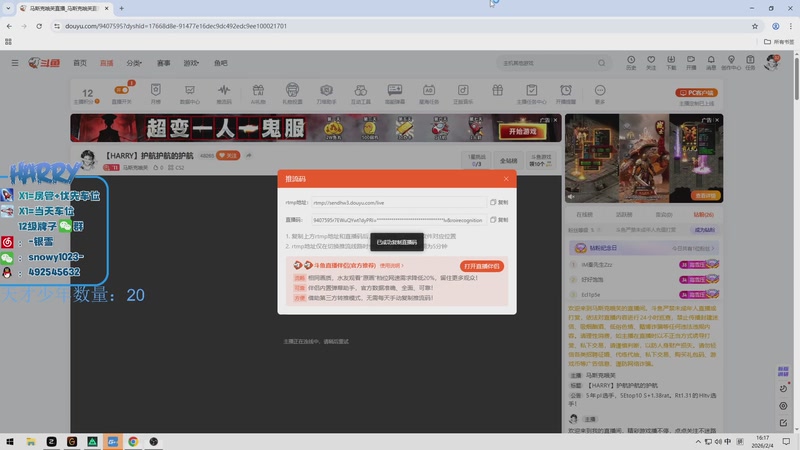
Task: Copy the rtmp address with its 复制 button
Action: click(499, 203)
